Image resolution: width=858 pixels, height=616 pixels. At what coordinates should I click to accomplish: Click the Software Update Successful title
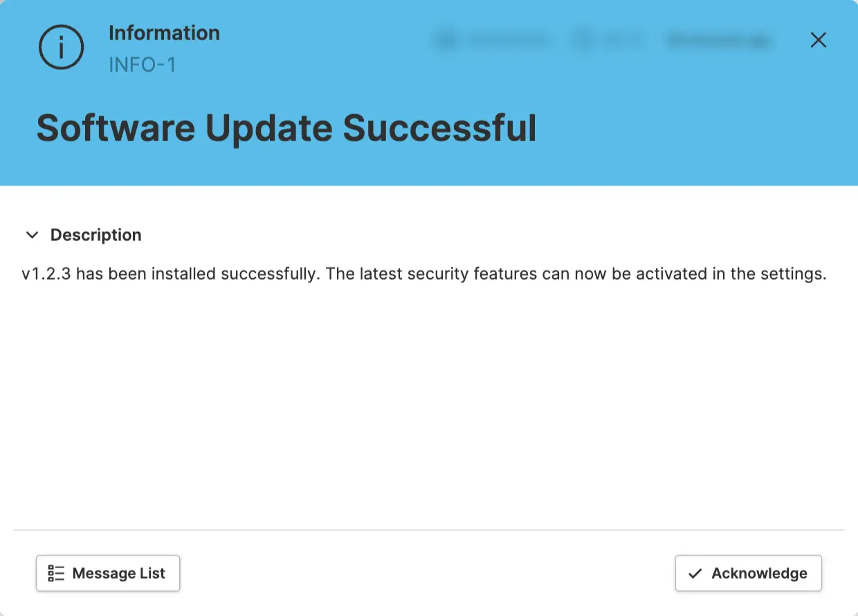click(286, 128)
